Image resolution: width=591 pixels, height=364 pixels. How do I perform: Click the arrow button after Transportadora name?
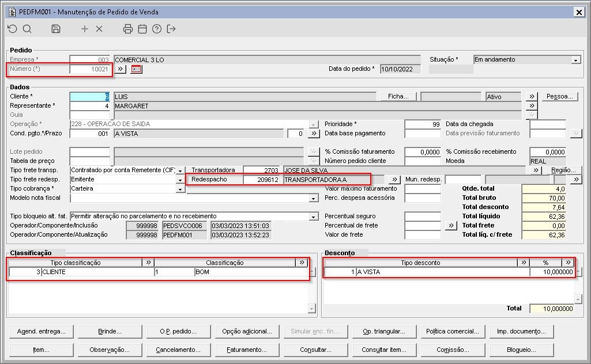pyautogui.click(x=536, y=170)
